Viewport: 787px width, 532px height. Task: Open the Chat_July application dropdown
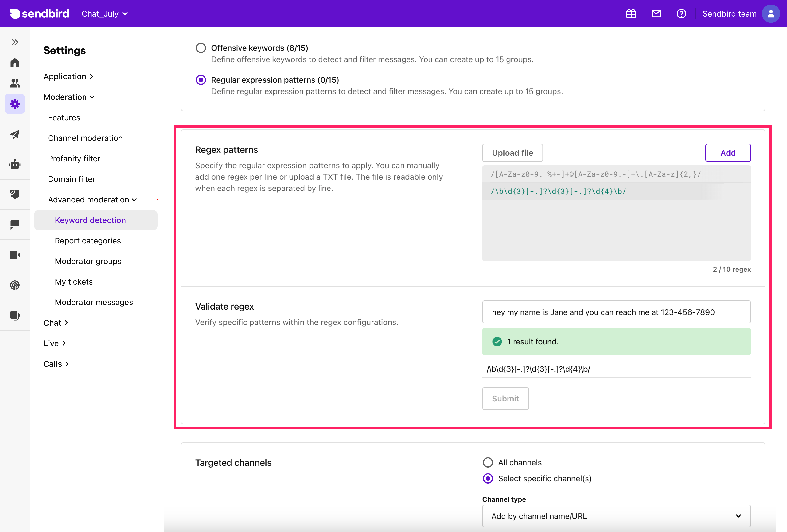(105, 13)
